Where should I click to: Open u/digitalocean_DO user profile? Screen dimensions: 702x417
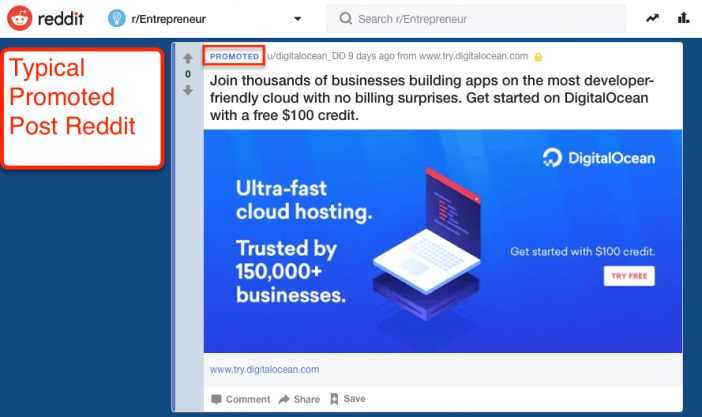(x=306, y=56)
